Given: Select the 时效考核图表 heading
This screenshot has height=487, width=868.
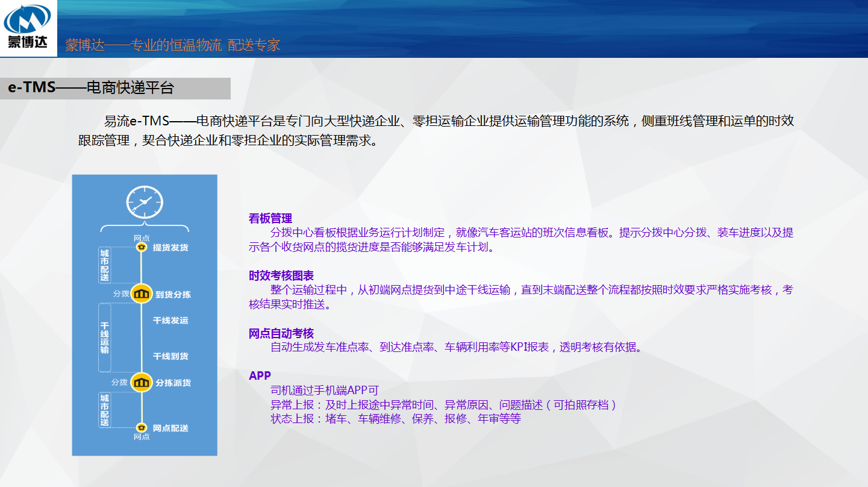Looking at the screenshot, I should (x=281, y=275).
